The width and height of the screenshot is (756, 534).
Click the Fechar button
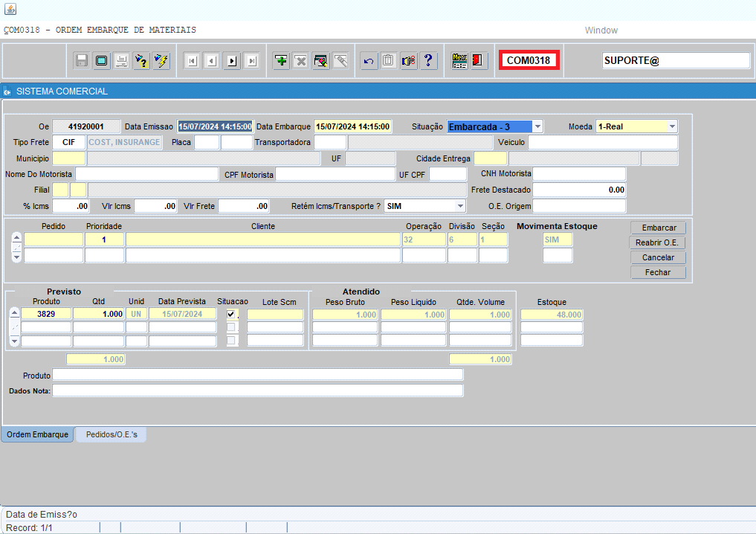point(658,272)
